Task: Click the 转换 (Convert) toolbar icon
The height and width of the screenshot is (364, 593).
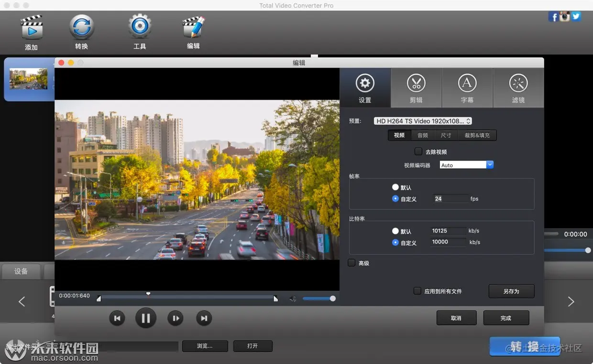Action: (x=81, y=27)
